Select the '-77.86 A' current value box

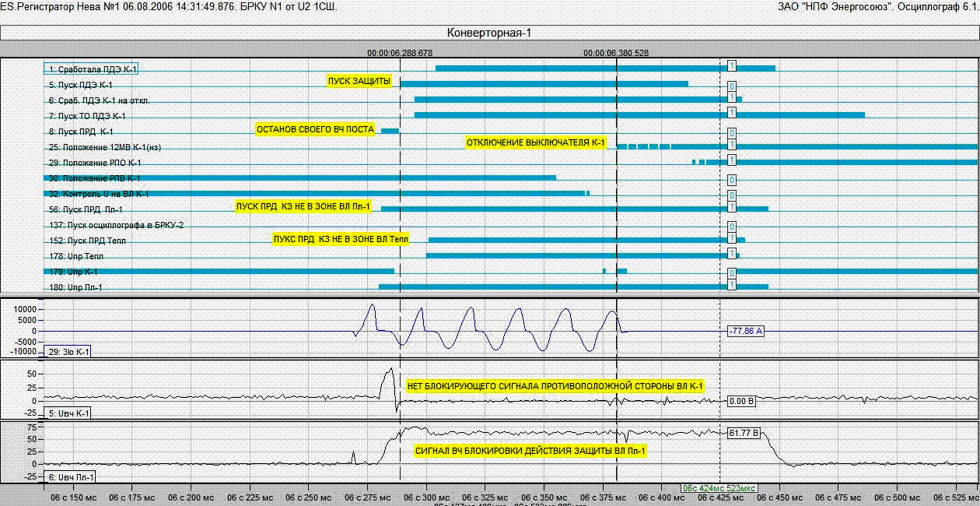[x=746, y=332]
